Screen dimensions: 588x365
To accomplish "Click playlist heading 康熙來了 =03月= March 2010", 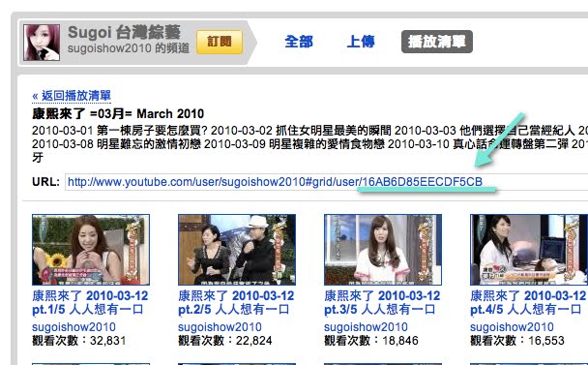I will pos(118,113).
